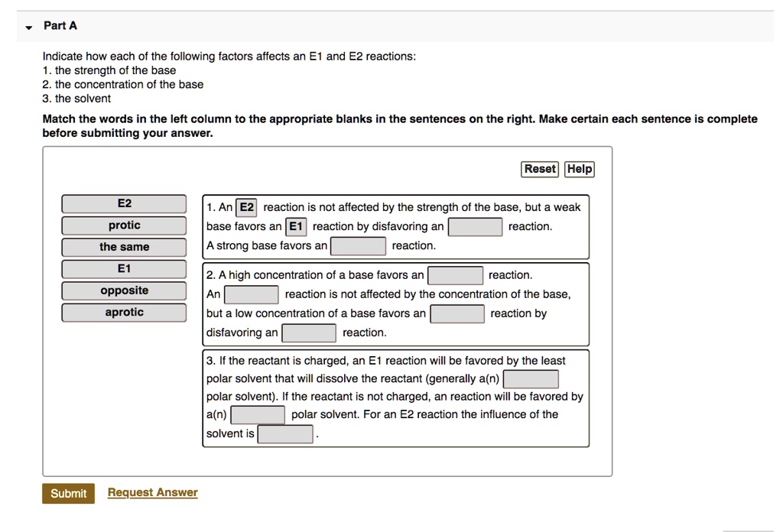The image size is (783, 532).
Task: Click the Reset button
Action: 540,169
